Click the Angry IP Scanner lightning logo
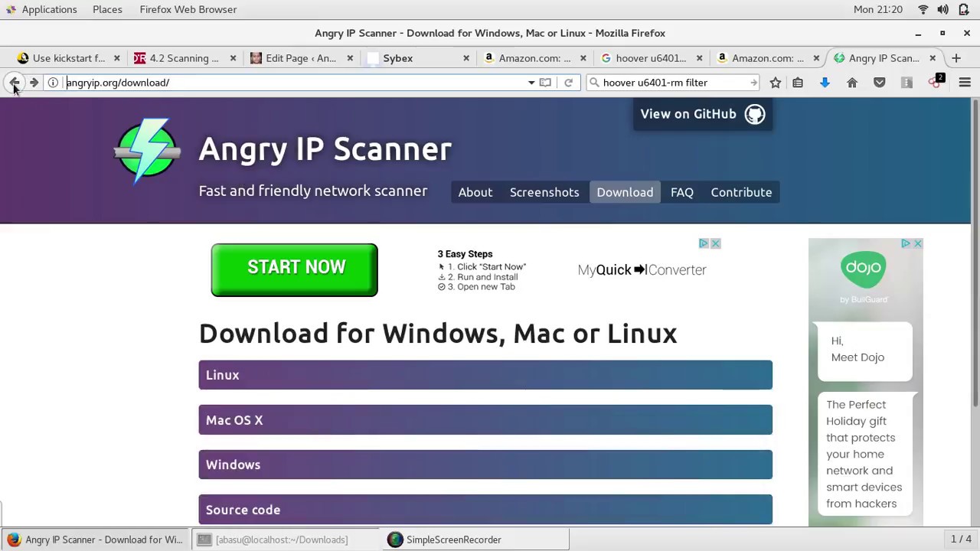 pos(147,151)
